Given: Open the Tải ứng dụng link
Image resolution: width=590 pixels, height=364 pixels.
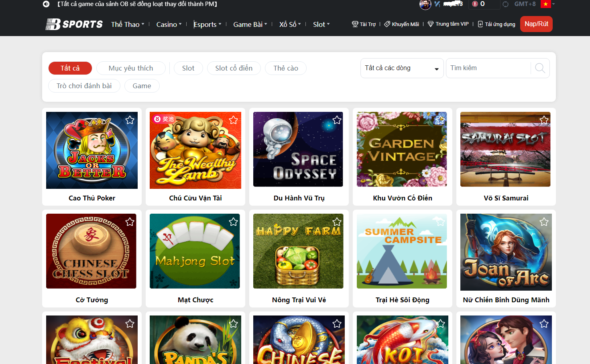Looking at the screenshot, I should 496,24.
